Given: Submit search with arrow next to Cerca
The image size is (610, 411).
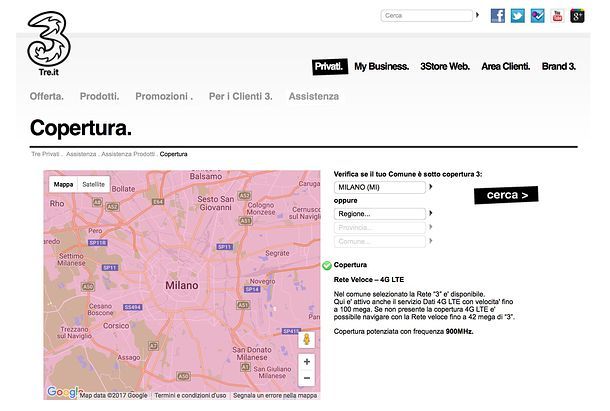Looking at the screenshot, I should (477, 15).
